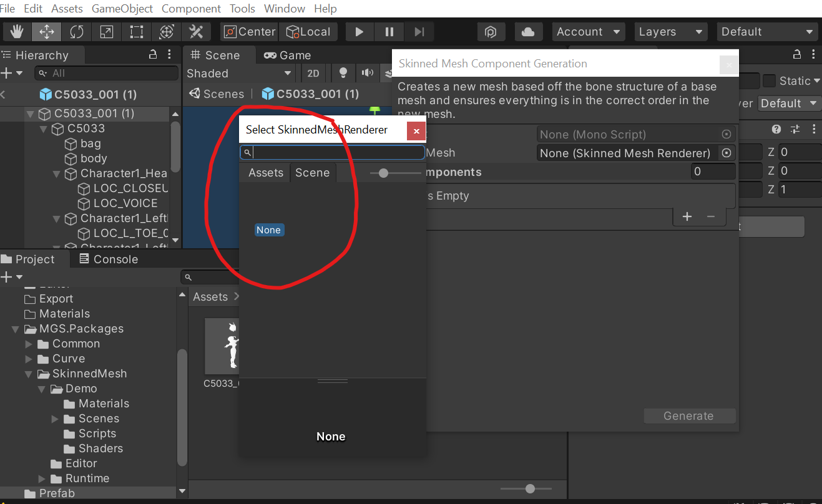Open the Tools menu

[242, 9]
